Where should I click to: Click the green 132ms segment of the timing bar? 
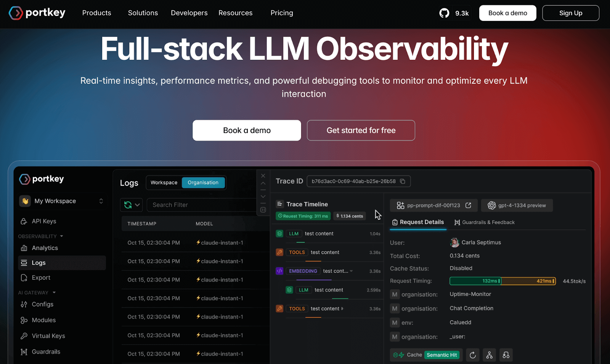point(475,281)
